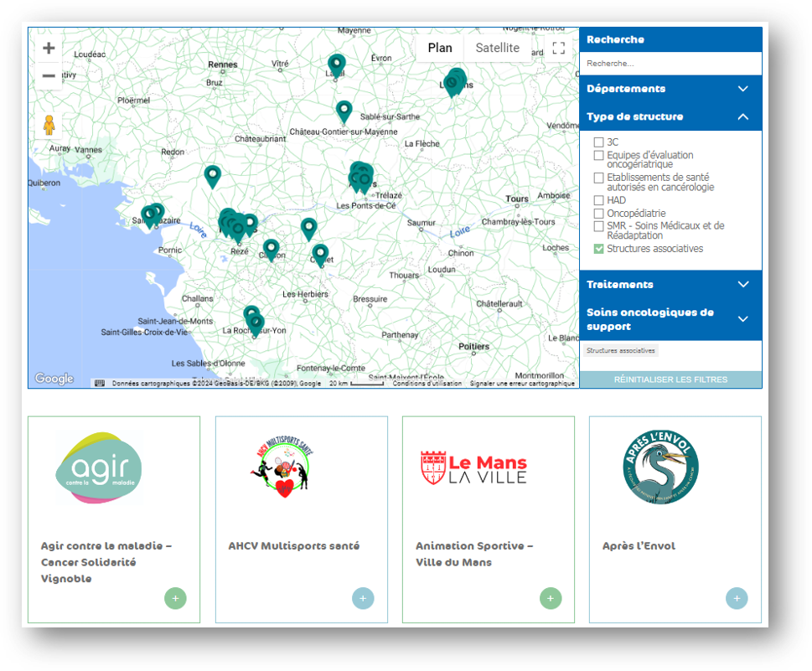Check the Oncopédiatrie option
Screen dimensions: 812x671
(598, 214)
